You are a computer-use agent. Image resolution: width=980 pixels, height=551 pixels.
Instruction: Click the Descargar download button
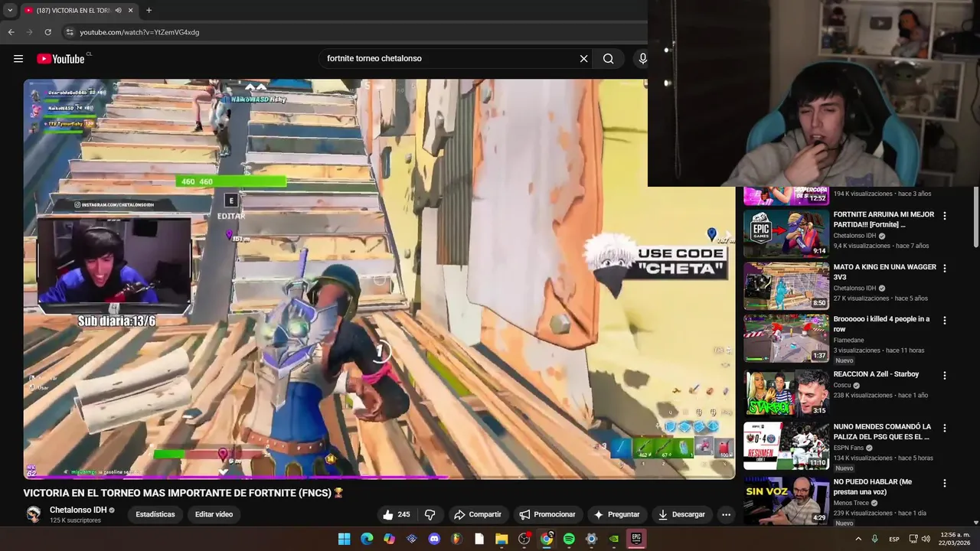click(x=681, y=515)
